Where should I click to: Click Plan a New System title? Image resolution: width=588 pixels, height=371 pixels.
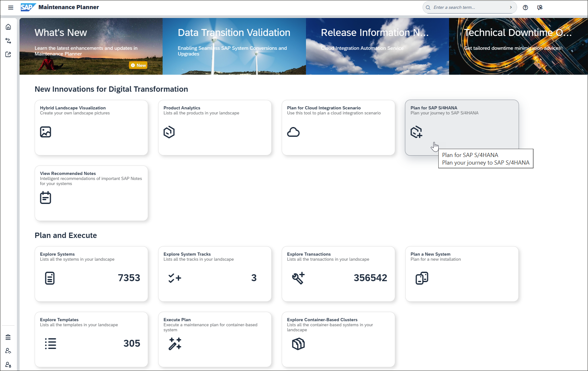(x=430, y=254)
